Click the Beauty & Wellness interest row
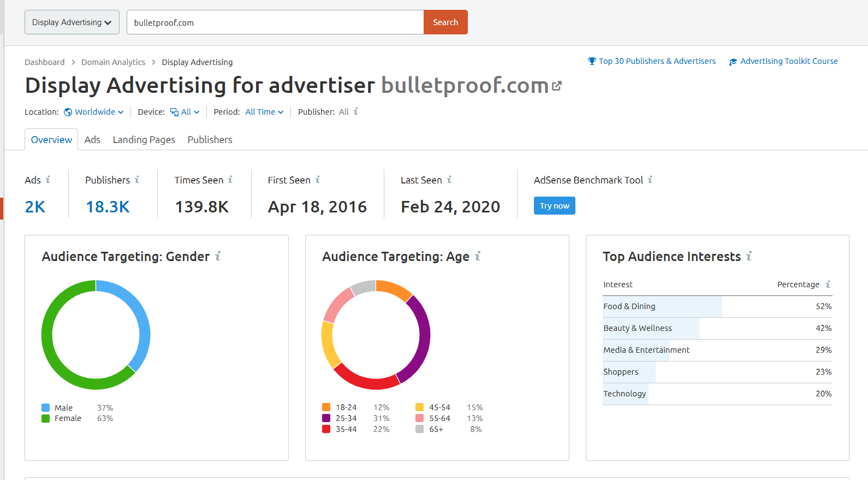This screenshot has width=868, height=480. (x=717, y=329)
